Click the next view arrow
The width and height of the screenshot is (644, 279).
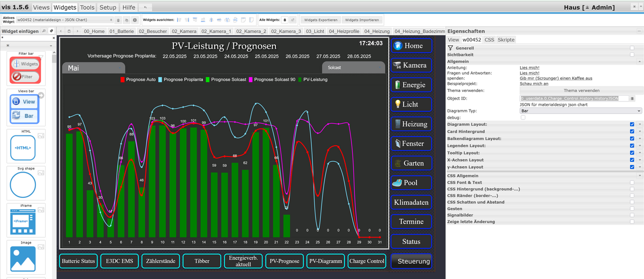77,31
